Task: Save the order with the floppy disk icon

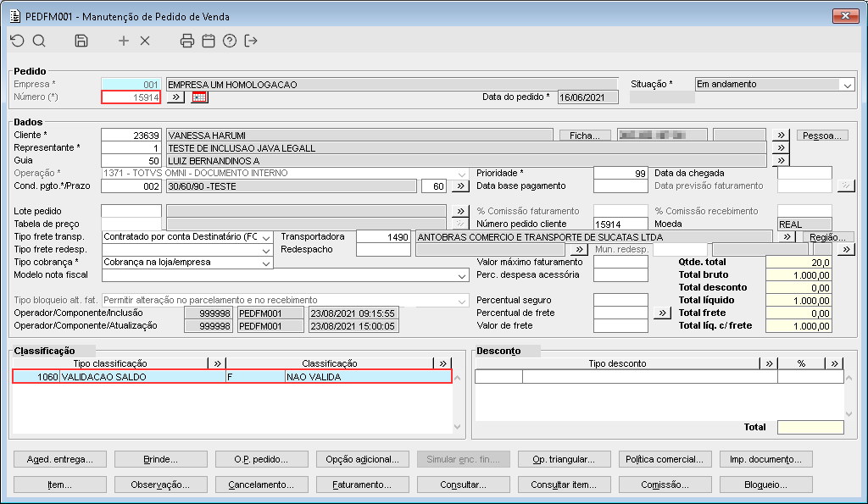Action: coord(81,41)
